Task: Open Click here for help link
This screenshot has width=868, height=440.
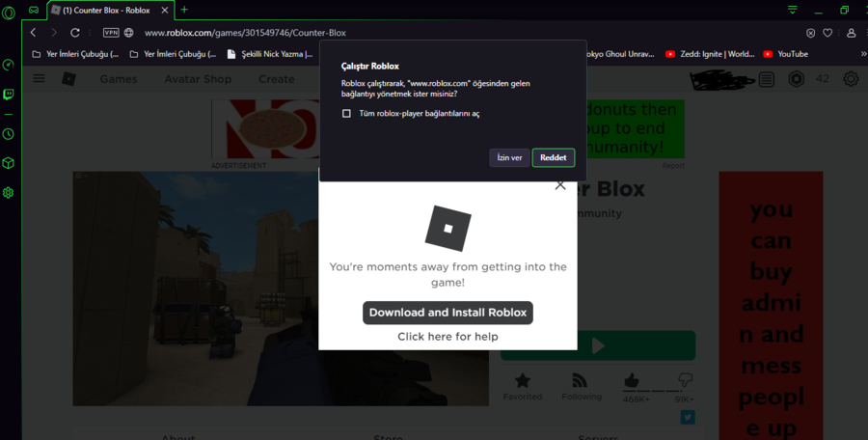Action: (448, 337)
